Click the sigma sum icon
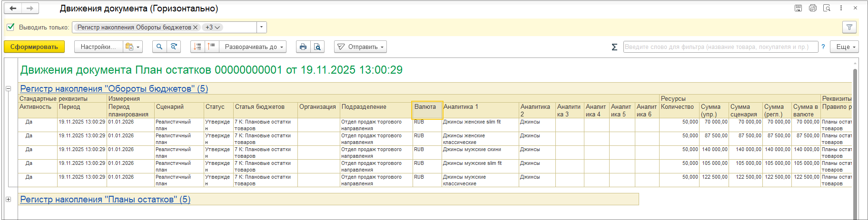This screenshot has height=220, width=868. point(614,47)
